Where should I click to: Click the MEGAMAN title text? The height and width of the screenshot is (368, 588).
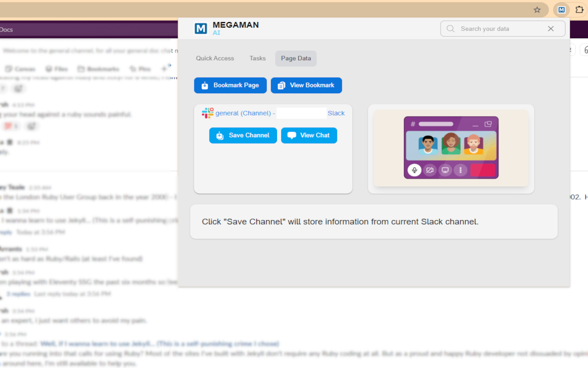[236, 25]
